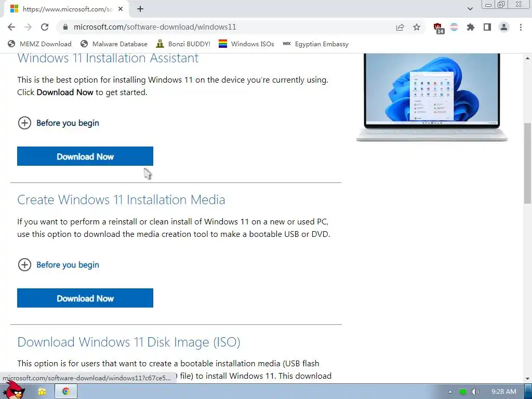Open the Angry Birds start button
Image resolution: width=532 pixels, height=399 pixels.
point(14,390)
